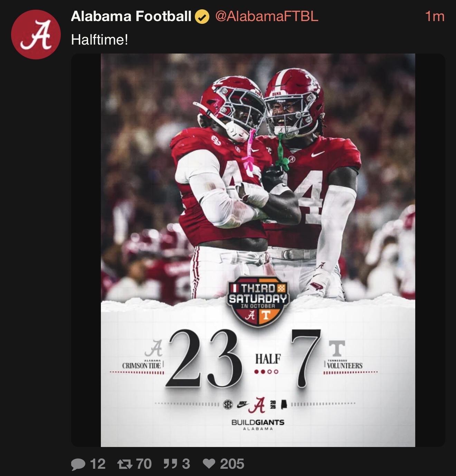
Task: Click the retweet arrows icon
Action: tap(125, 464)
